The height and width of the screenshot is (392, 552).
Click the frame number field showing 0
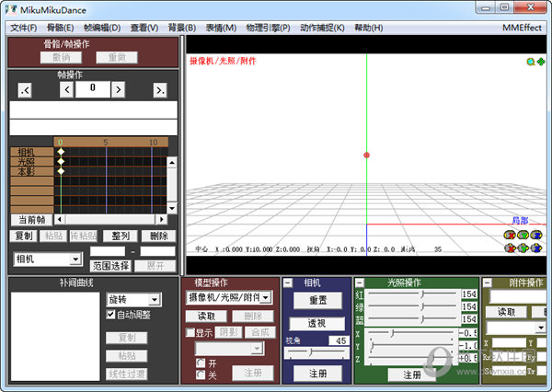tap(93, 89)
